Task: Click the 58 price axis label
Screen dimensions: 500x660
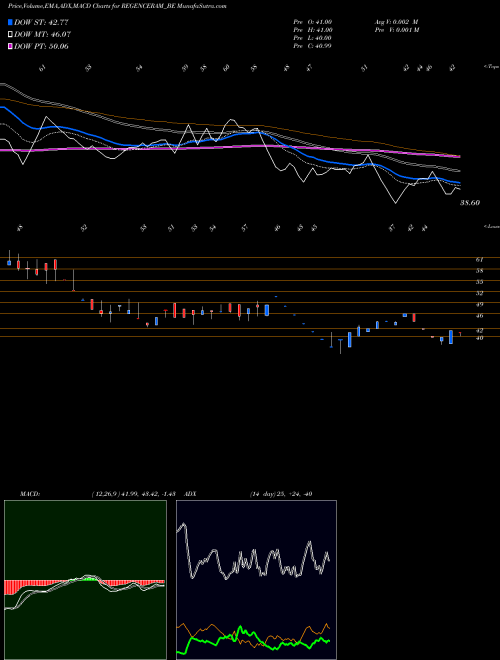Action: [x=479, y=271]
